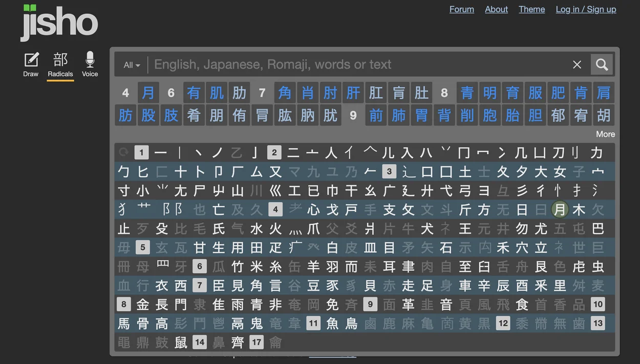This screenshot has height=364, width=640.
Task: Go to Jisho home via logo
Action: (x=59, y=23)
